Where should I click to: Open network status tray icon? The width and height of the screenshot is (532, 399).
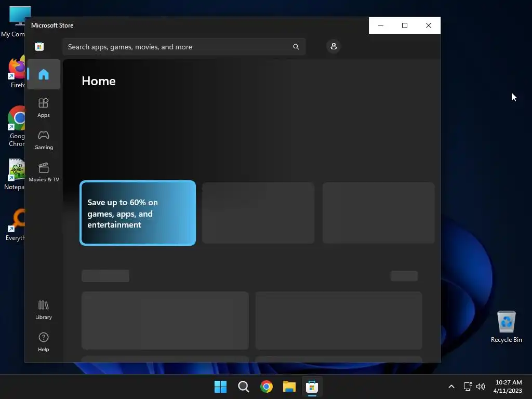pos(468,387)
